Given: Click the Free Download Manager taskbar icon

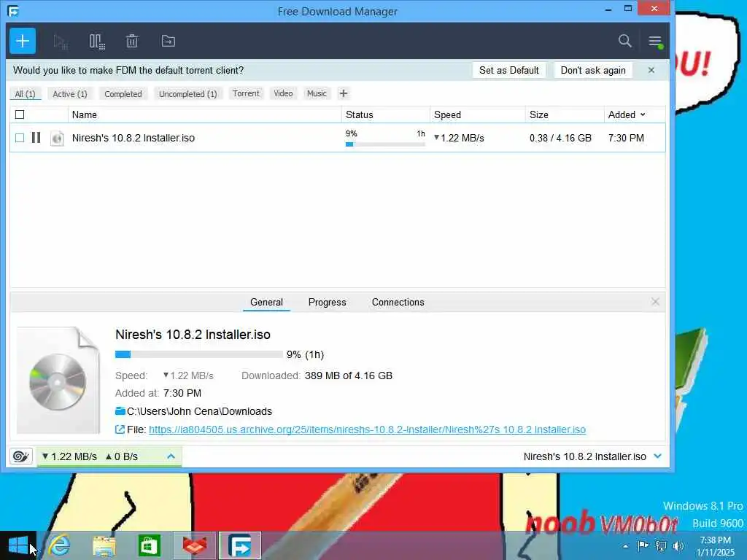Looking at the screenshot, I should click(x=240, y=545).
